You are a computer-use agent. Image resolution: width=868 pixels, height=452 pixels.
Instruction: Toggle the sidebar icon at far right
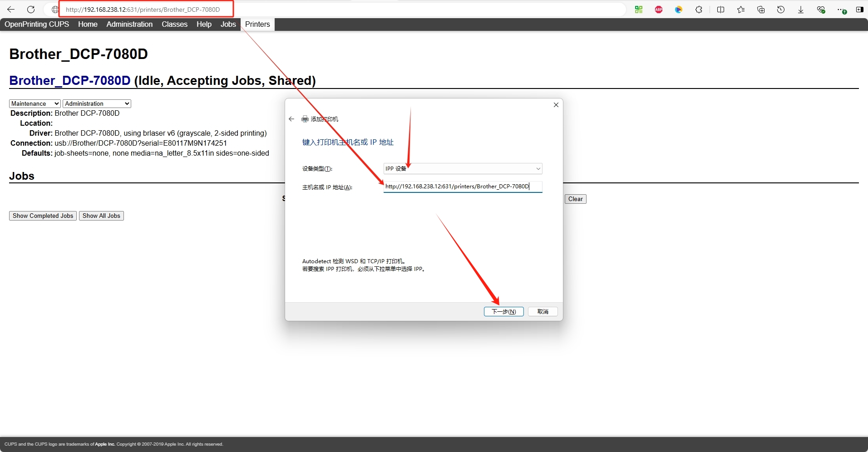859,10
